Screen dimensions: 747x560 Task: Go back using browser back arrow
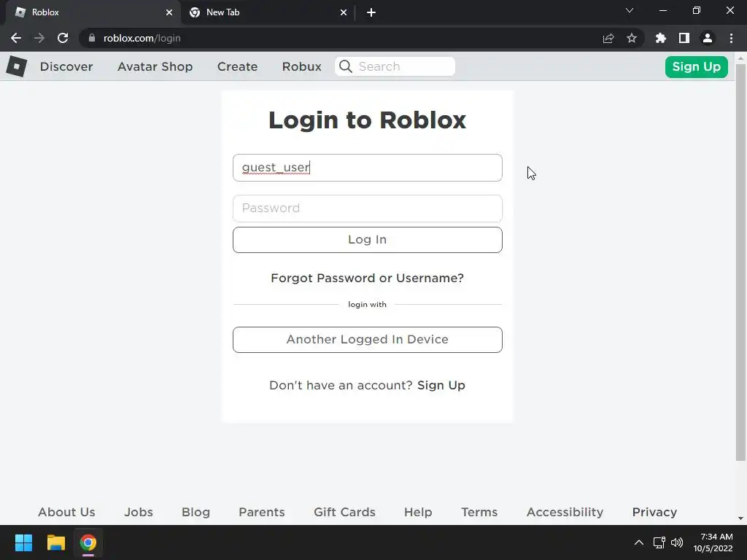tap(16, 38)
